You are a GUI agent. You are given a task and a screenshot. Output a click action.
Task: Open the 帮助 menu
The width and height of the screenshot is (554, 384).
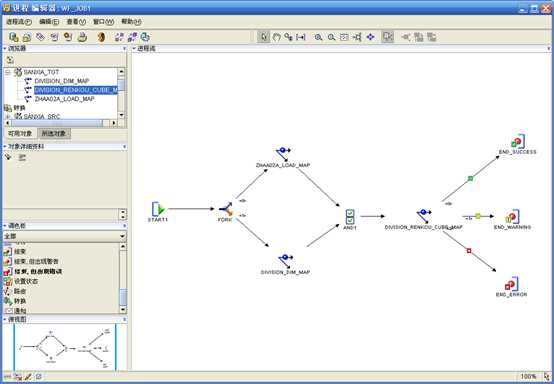coord(131,22)
